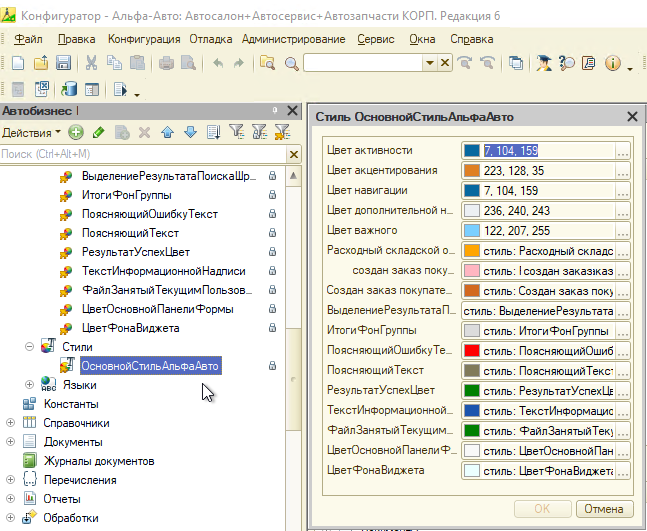The image size is (647, 531).
Task: Open the Сервис menu
Action: point(375,39)
